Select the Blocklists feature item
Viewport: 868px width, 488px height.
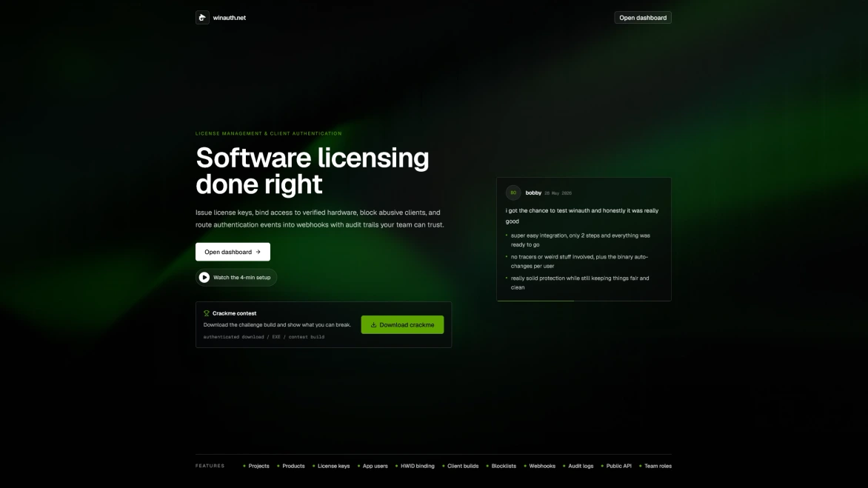tap(501, 466)
